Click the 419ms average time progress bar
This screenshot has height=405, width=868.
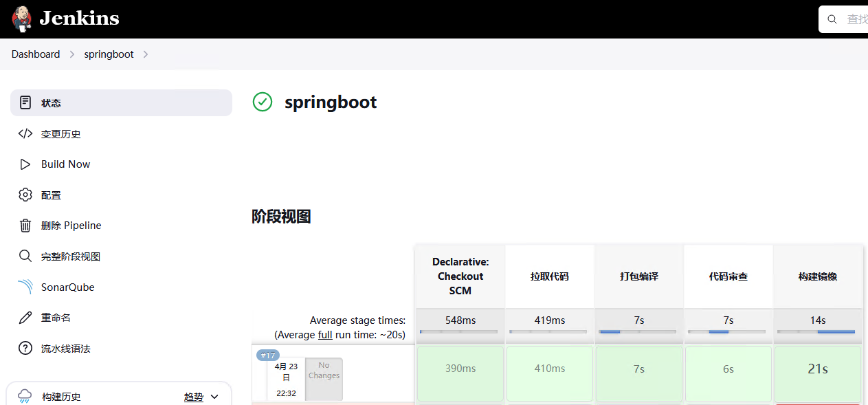pos(548,331)
